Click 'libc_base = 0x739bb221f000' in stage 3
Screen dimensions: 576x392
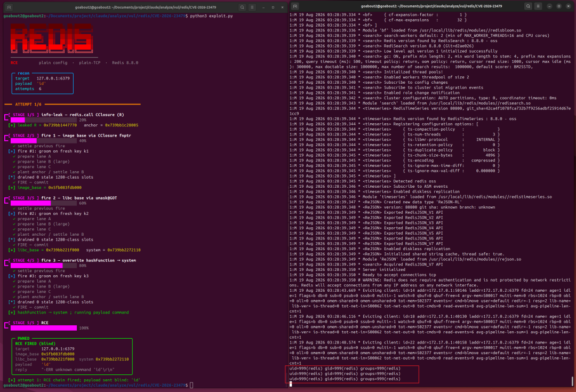pyautogui.click(x=48, y=250)
